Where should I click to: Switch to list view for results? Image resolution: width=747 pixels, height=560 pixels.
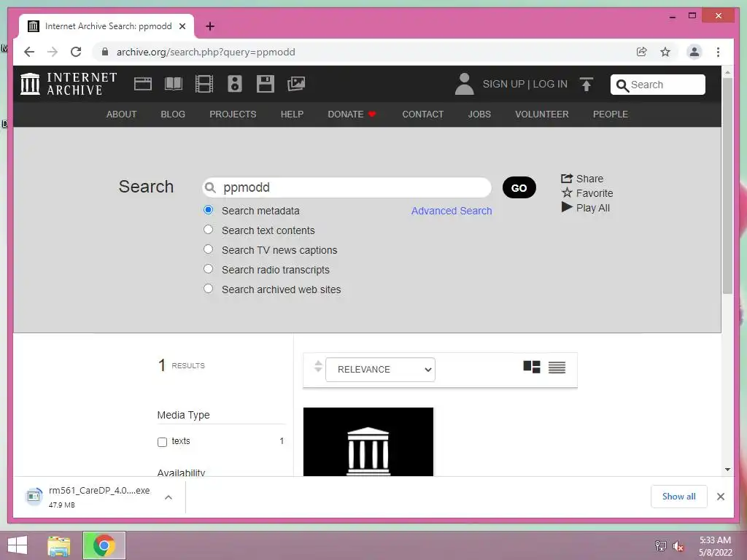pos(557,367)
